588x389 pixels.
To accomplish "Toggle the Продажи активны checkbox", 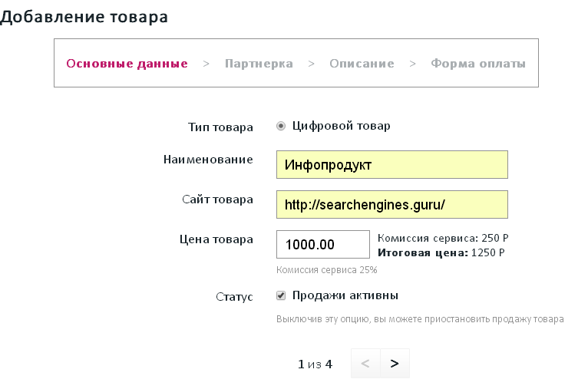I will click(281, 295).
